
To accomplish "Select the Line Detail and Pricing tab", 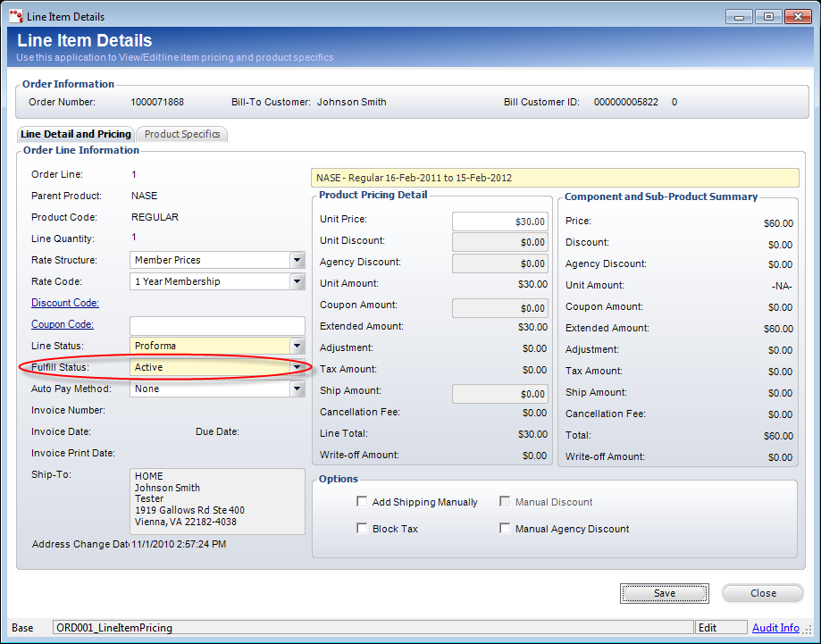I will 76,134.
